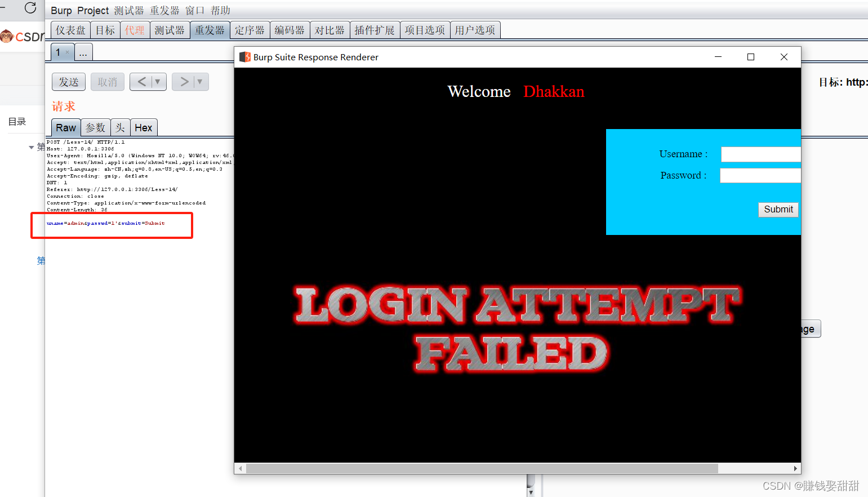Switch to the 目标 tab
This screenshot has width=868, height=497.
point(105,30)
